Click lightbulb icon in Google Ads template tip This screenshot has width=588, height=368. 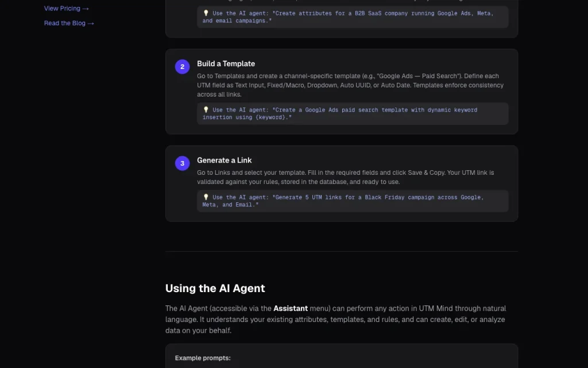point(206,110)
